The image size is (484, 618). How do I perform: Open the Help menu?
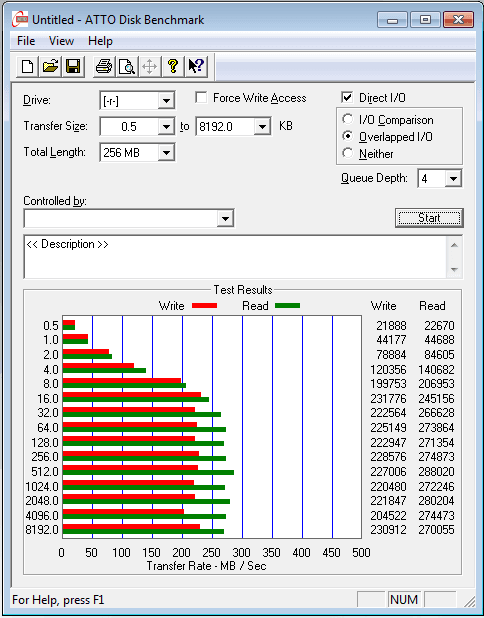point(100,41)
